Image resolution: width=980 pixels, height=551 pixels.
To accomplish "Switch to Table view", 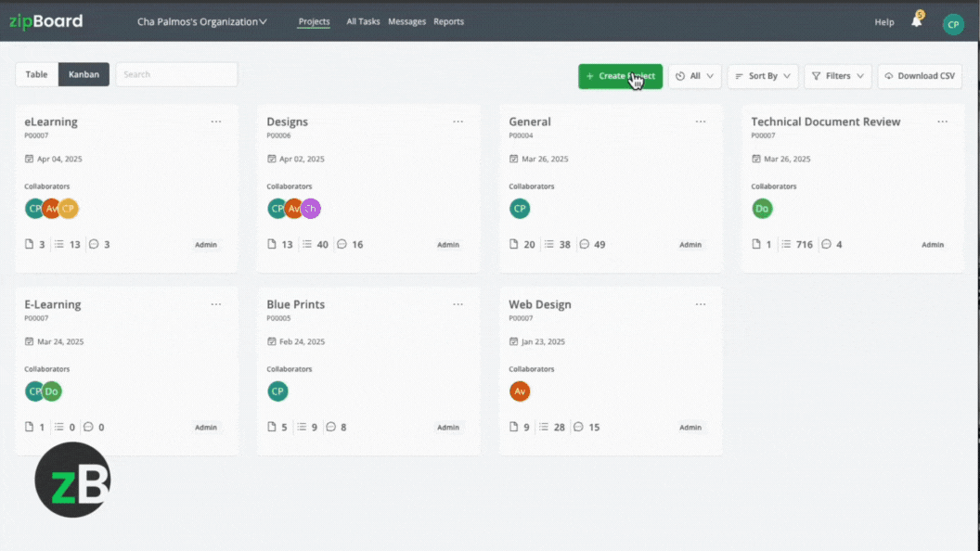I will (x=36, y=75).
